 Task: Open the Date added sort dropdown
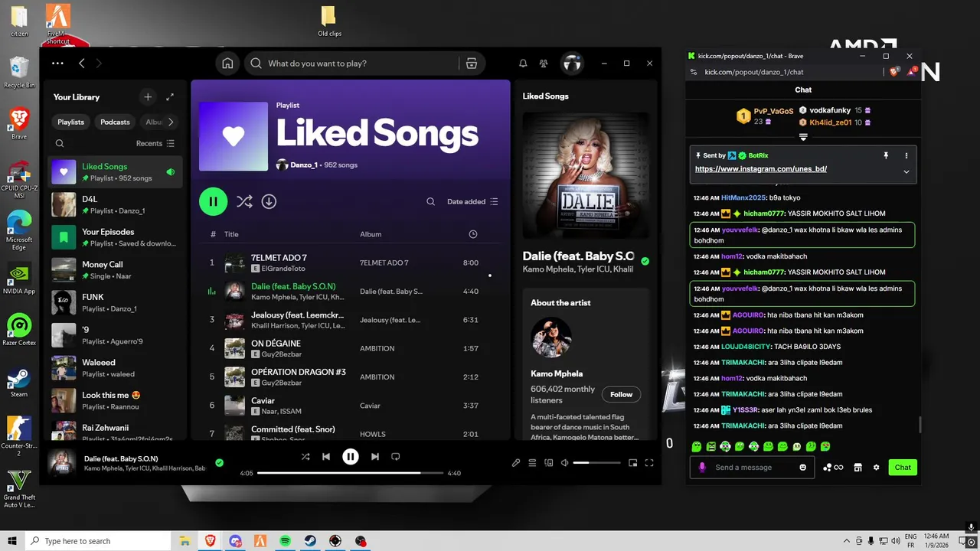coord(472,202)
